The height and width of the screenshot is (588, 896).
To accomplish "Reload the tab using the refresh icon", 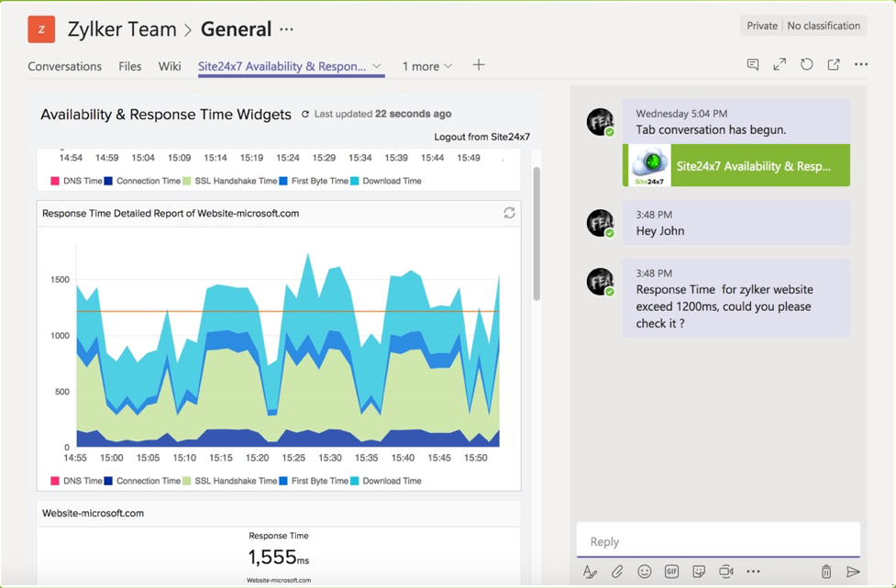I will point(806,64).
